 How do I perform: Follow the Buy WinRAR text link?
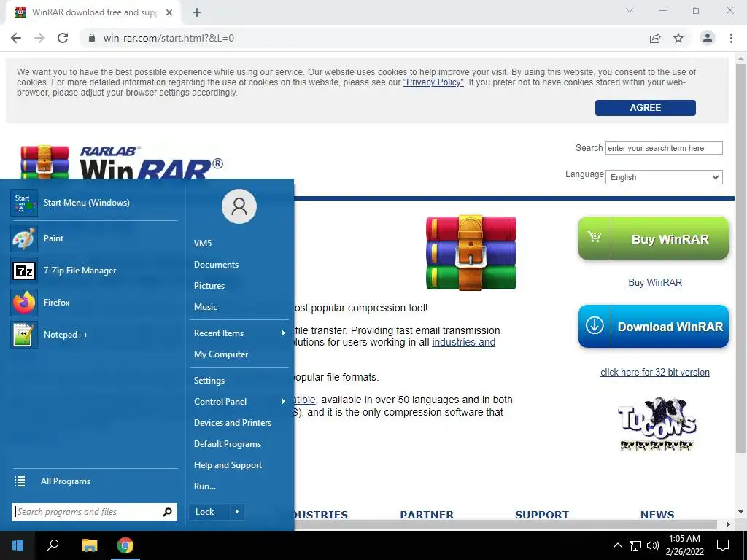point(655,282)
